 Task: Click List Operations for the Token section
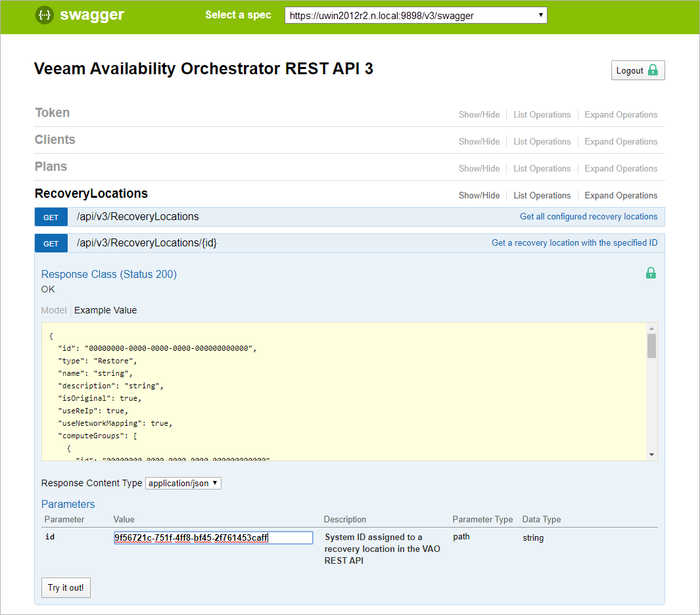542,115
